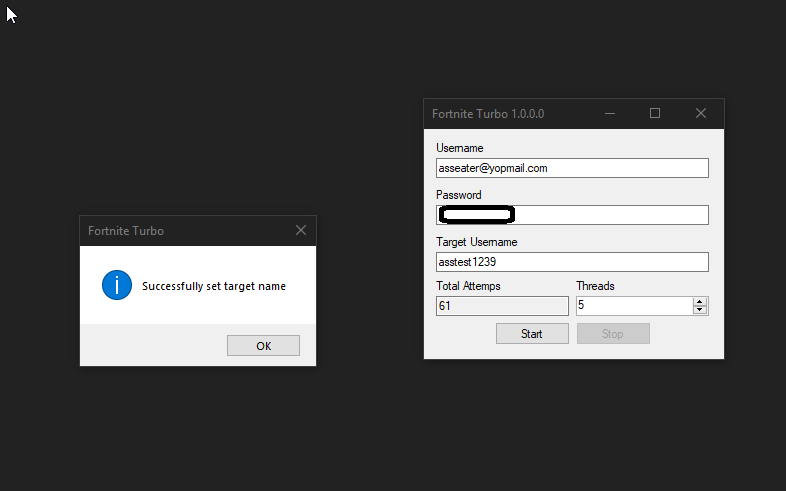The height and width of the screenshot is (491, 786).
Task: Click the 'Target Username' label
Action: point(477,242)
